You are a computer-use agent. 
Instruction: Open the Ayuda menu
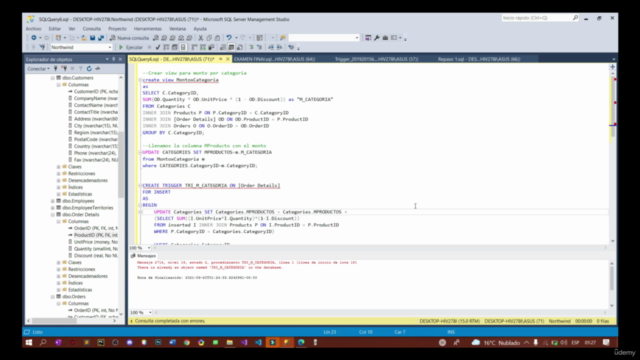200,29
